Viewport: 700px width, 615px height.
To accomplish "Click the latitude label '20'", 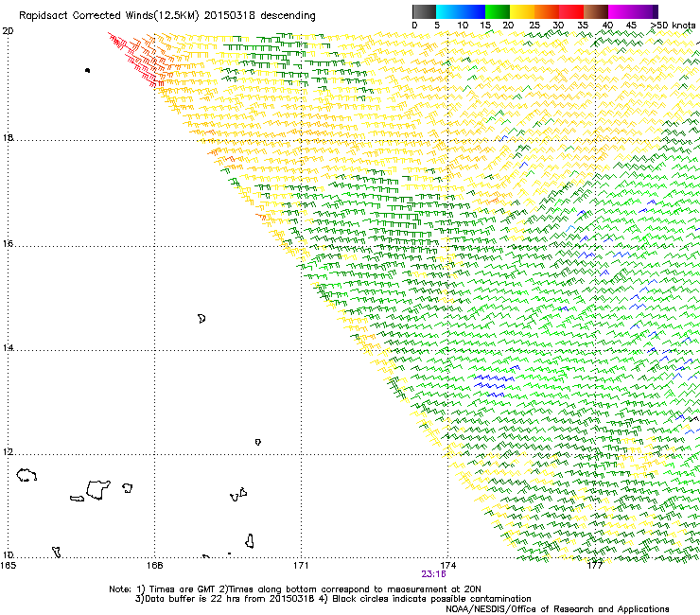I will click(x=8, y=31).
